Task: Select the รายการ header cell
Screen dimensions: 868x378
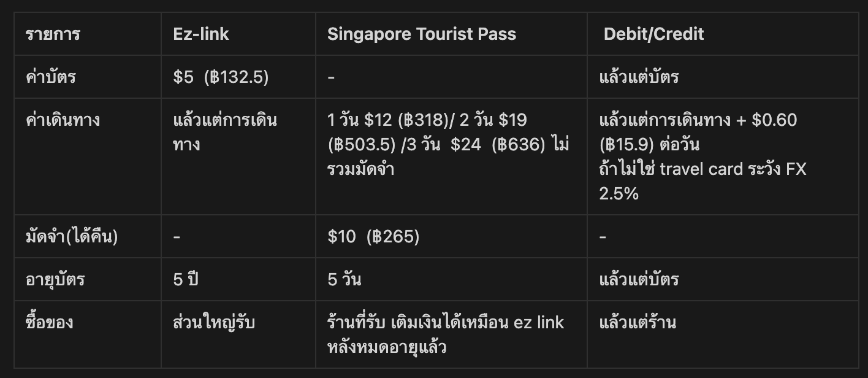Action: (53, 34)
